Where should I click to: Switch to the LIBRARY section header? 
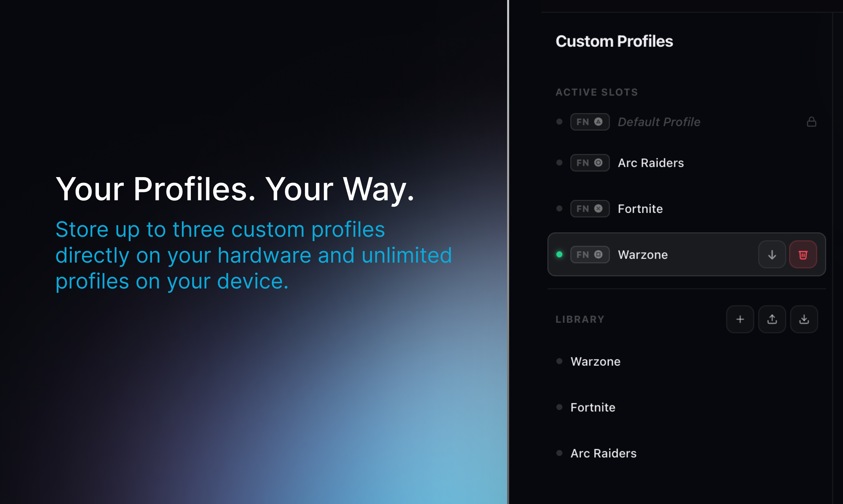click(580, 319)
